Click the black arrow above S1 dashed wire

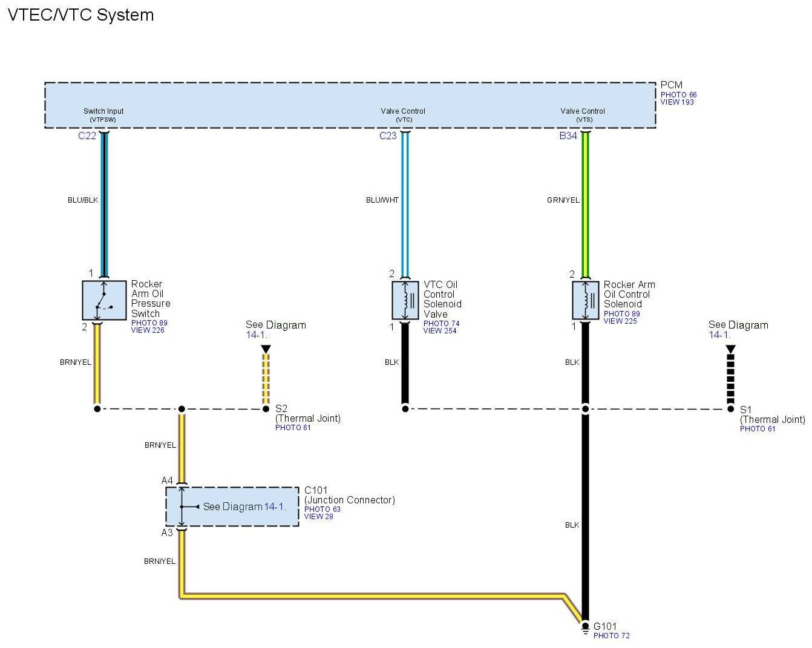click(x=730, y=349)
